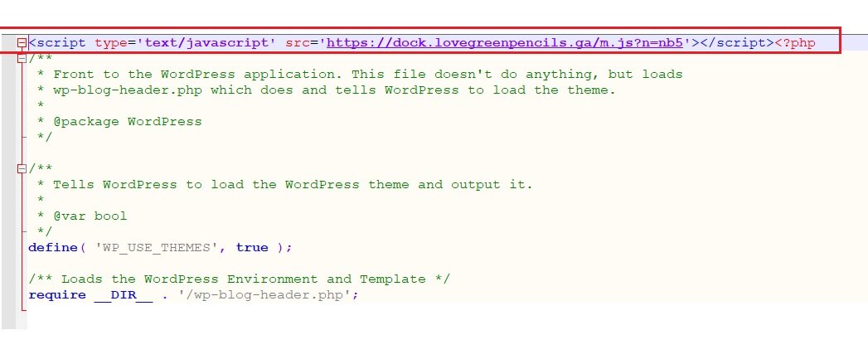Click the '__DIR__' constant
This screenshot has height=364, width=868.
tap(124, 294)
